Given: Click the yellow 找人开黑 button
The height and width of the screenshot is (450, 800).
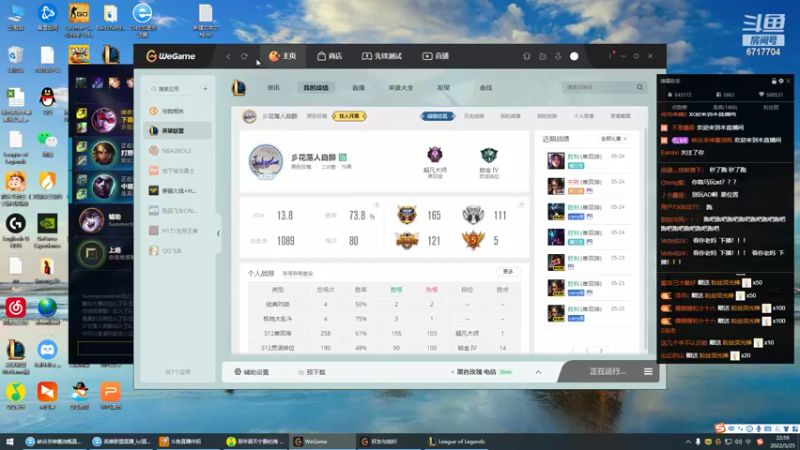Looking at the screenshot, I should point(349,116).
